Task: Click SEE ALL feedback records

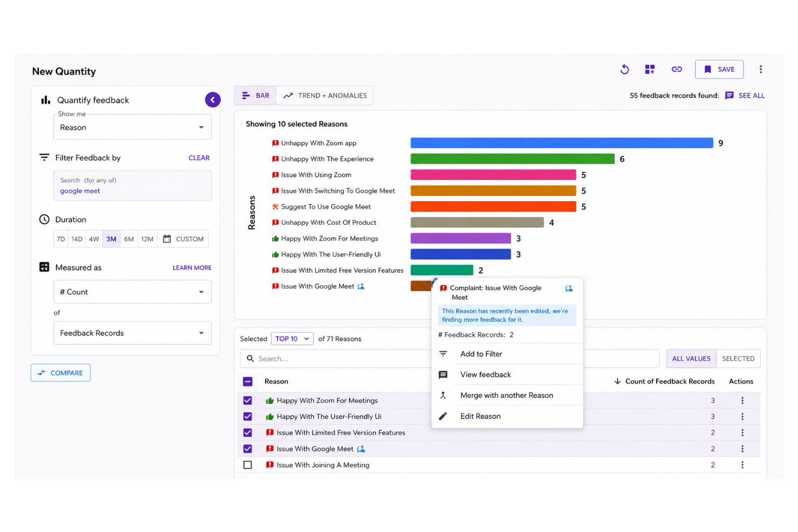Action: (x=752, y=95)
